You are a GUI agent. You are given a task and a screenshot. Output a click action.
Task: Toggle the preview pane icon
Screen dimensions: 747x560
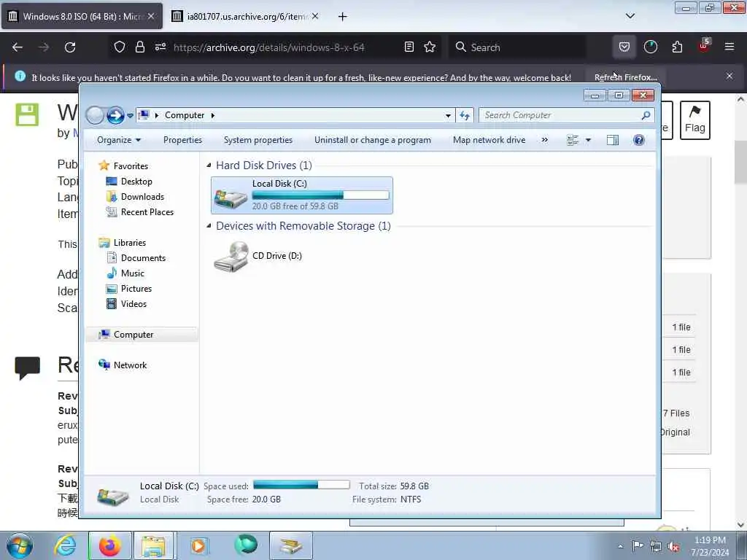point(613,140)
